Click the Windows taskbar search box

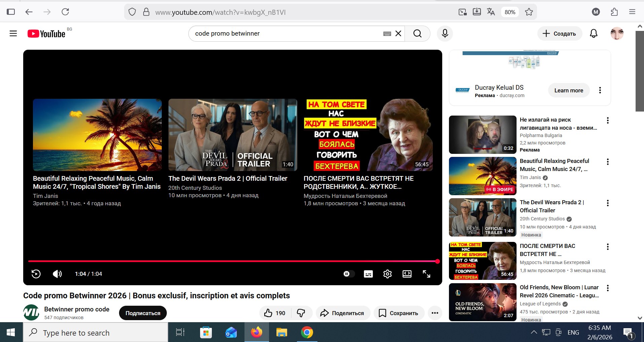[96, 333]
